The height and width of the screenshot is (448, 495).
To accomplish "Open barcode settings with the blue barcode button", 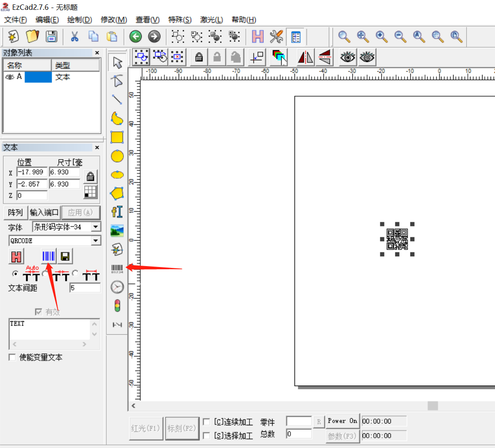I will 49,256.
